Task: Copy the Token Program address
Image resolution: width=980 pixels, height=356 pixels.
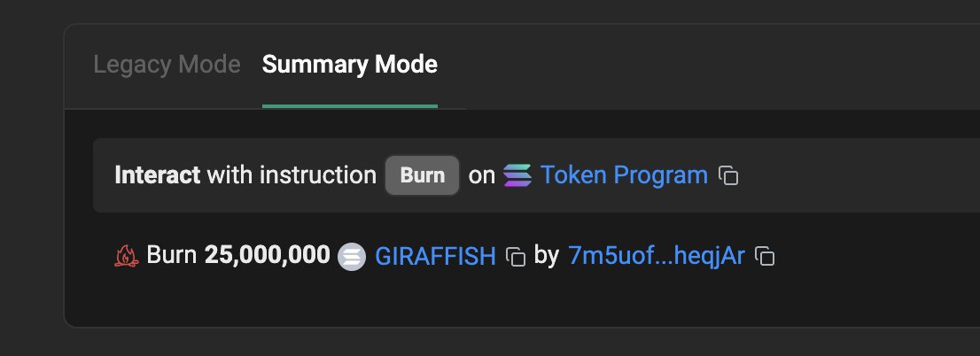Action: tap(728, 175)
